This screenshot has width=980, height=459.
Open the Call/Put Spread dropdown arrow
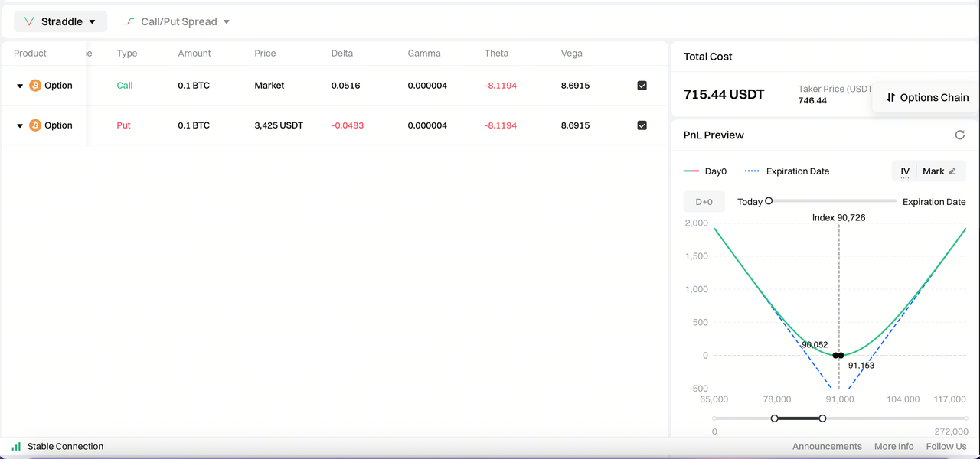click(x=227, y=22)
